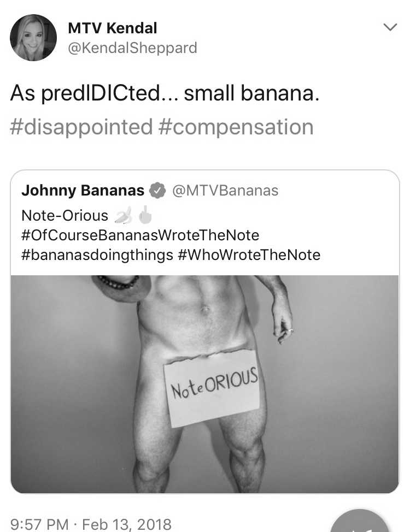Tap the Feb 13, 2018 date

[x=127, y=524]
